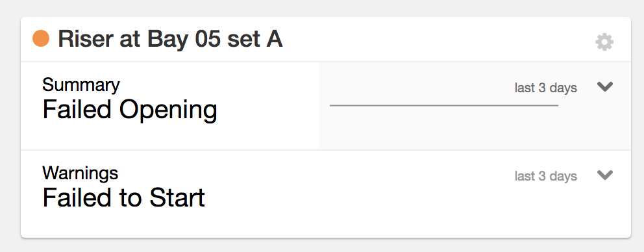Click the word 'Riser' in the heading

86,39
